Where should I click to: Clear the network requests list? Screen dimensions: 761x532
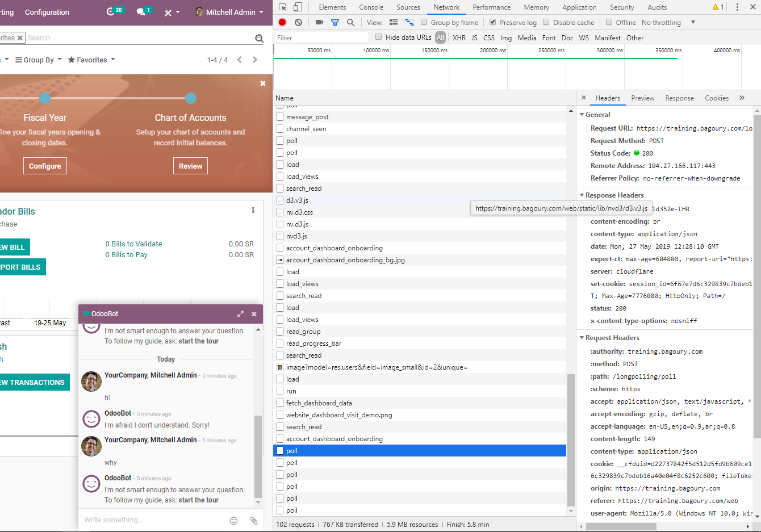[x=298, y=22]
